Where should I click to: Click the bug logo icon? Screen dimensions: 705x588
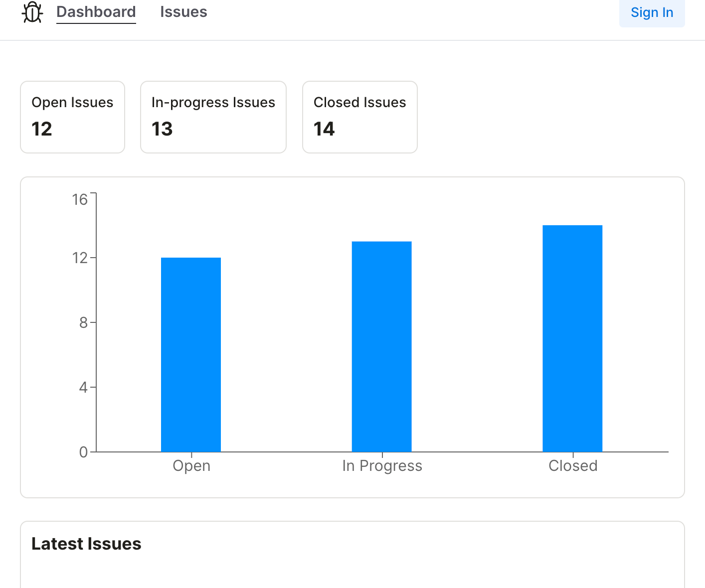coord(32,12)
